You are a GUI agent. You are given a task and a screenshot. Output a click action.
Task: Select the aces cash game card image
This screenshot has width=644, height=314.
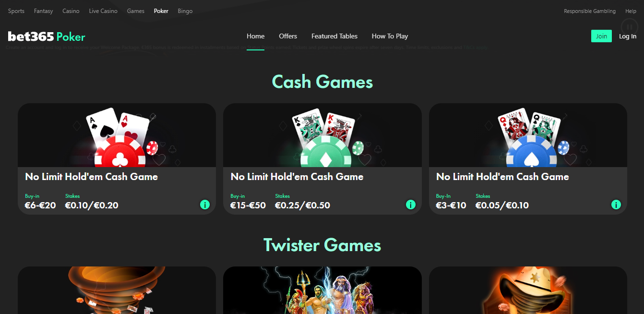pyautogui.click(x=117, y=135)
